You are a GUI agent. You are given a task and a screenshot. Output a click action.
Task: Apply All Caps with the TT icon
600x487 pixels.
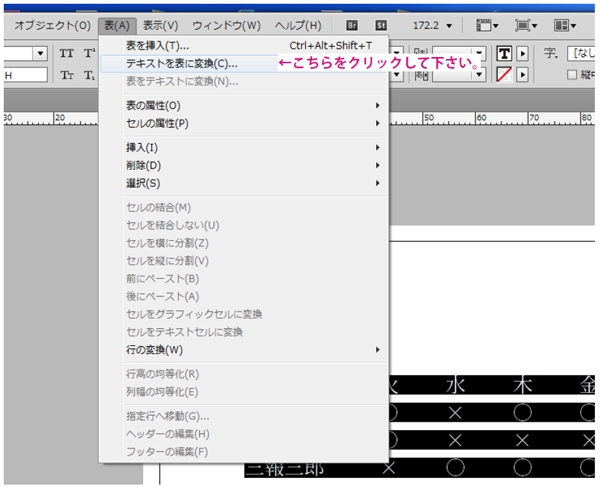pos(67,53)
